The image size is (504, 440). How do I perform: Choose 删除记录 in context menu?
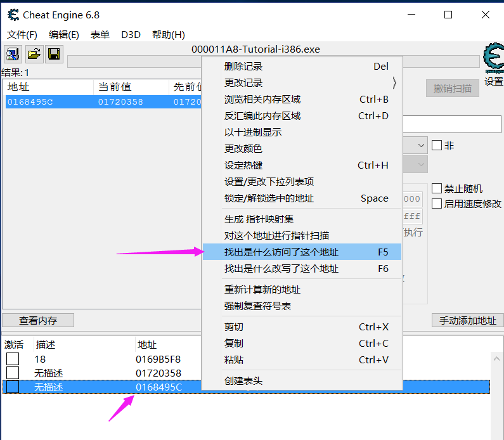(x=302, y=66)
